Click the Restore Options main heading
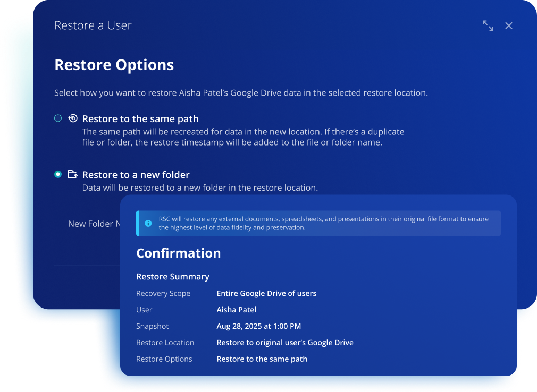Image resolution: width=537 pixels, height=392 pixels. pos(114,65)
